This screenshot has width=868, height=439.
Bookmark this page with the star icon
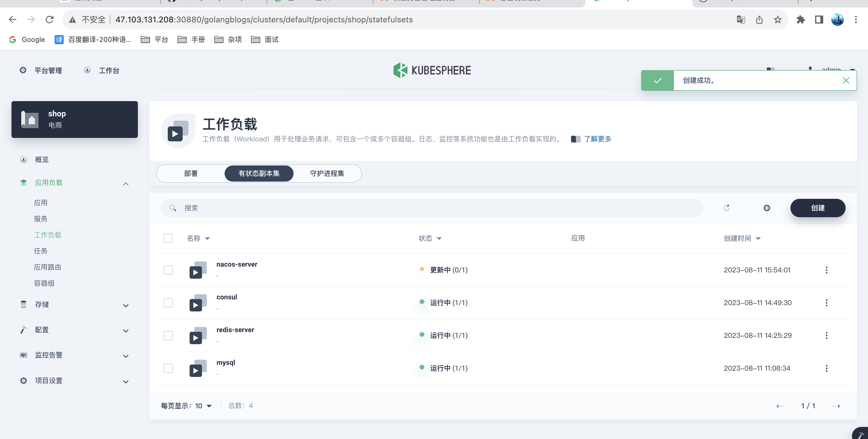[x=778, y=20]
